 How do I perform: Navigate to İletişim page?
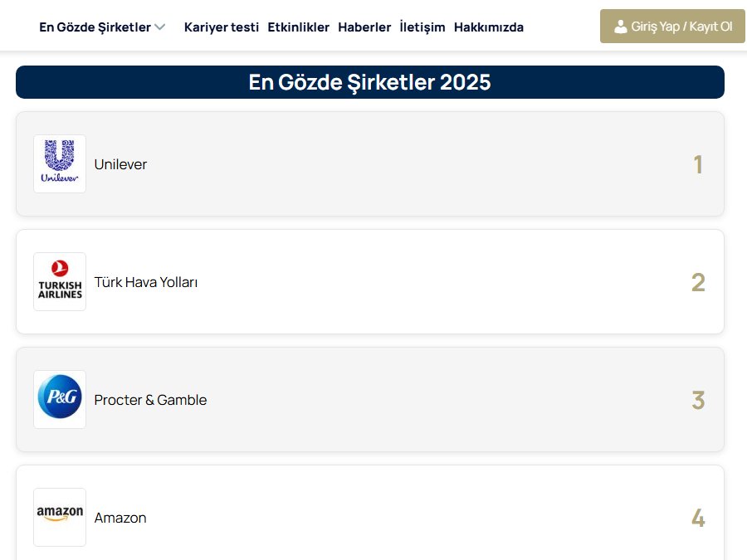(x=422, y=27)
